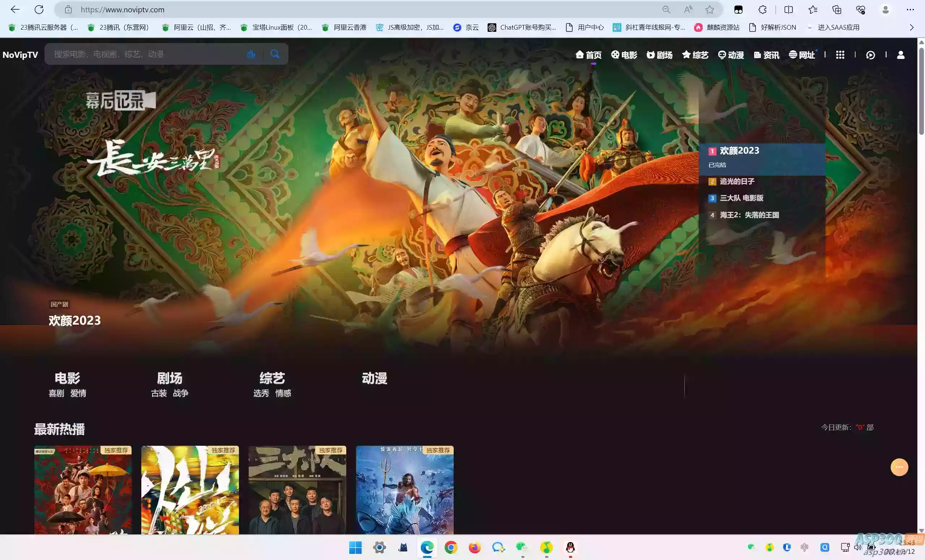
Task: Open the user account icon on site header
Action: pyautogui.click(x=900, y=55)
